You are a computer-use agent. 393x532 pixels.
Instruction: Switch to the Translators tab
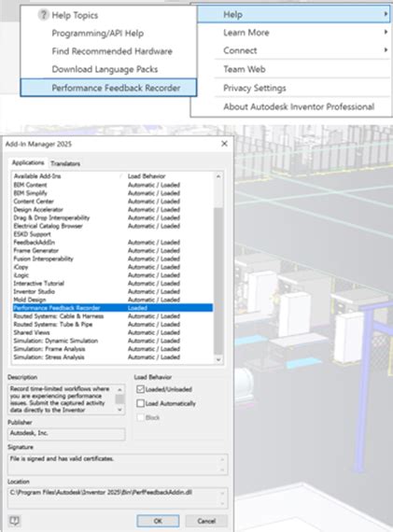pyautogui.click(x=65, y=163)
